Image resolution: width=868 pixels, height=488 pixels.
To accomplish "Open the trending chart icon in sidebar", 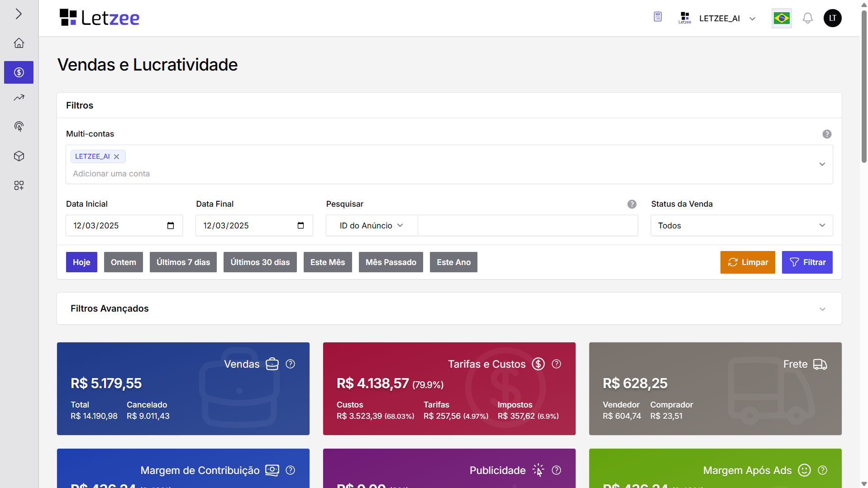I will coord(19,98).
